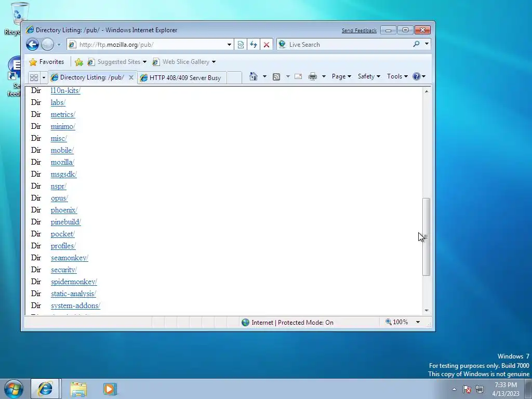532x399 pixels.
Task: Open the spidermonkey/ directory link
Action: pos(74,282)
